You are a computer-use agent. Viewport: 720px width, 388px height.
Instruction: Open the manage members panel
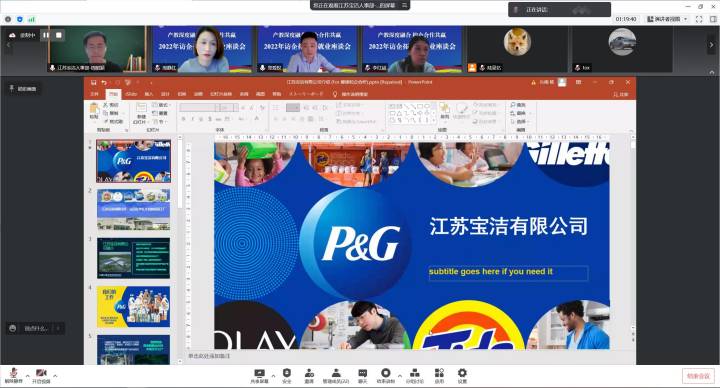(x=336, y=376)
